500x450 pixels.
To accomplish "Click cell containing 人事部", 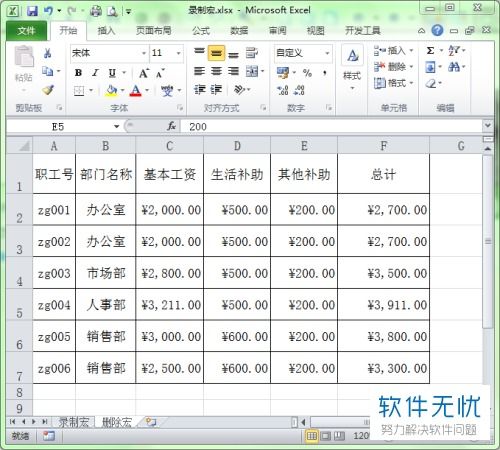I will 106,305.
